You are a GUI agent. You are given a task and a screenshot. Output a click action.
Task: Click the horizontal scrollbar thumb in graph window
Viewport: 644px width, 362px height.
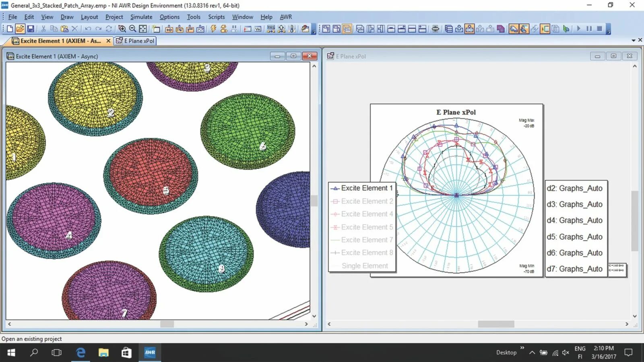[x=496, y=324]
